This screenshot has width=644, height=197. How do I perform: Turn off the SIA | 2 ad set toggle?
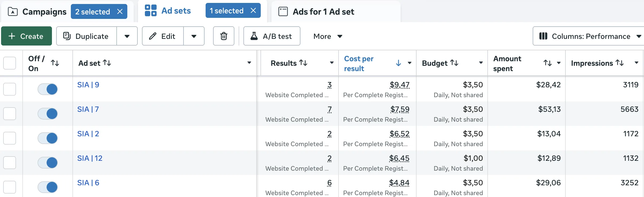click(48, 138)
